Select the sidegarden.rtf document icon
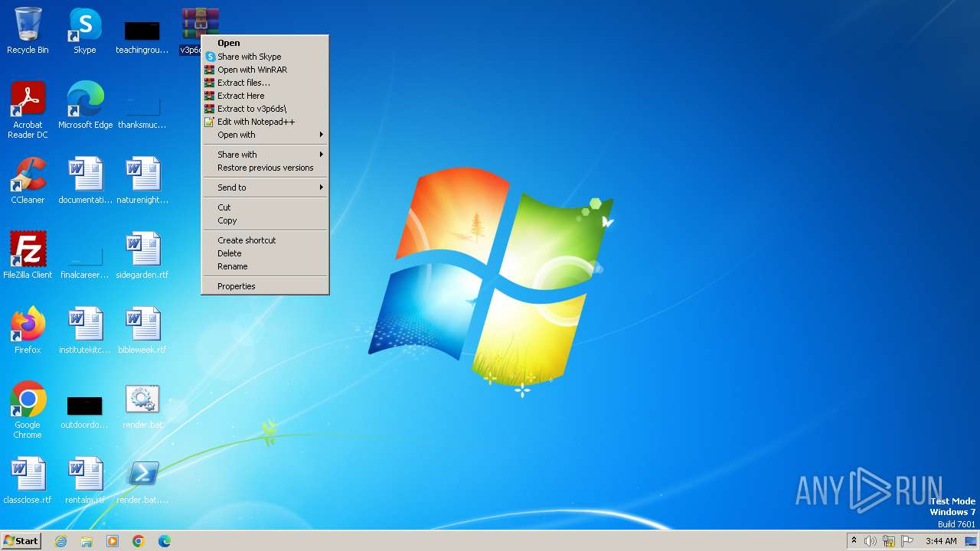Image resolution: width=980 pixels, height=551 pixels. (142, 256)
